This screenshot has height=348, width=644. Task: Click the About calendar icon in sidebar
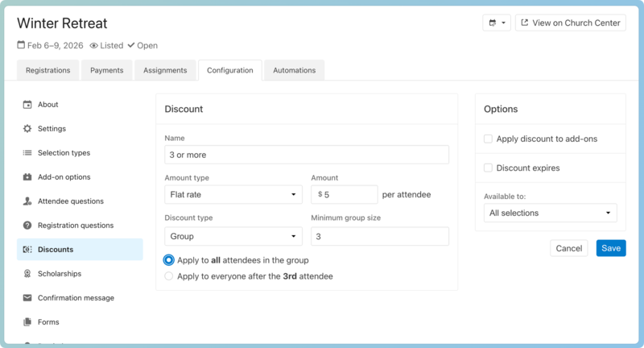click(27, 105)
